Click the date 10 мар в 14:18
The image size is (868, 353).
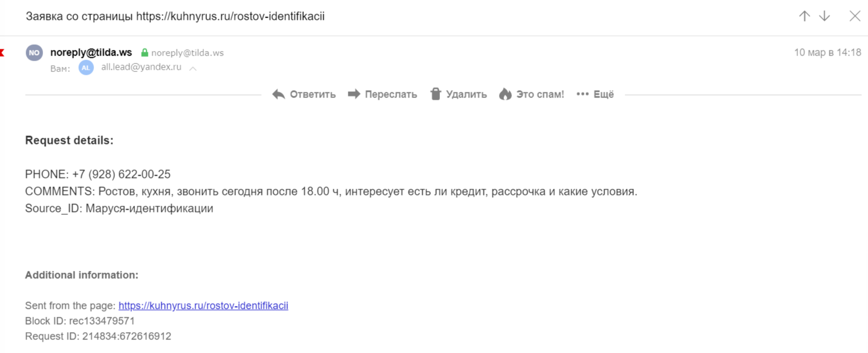pyautogui.click(x=827, y=53)
